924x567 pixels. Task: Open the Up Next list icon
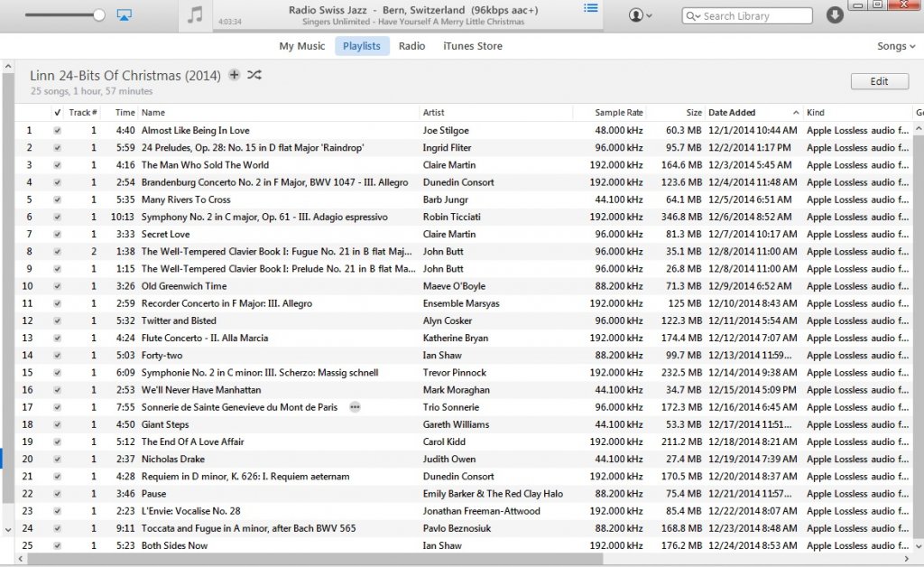coord(590,8)
